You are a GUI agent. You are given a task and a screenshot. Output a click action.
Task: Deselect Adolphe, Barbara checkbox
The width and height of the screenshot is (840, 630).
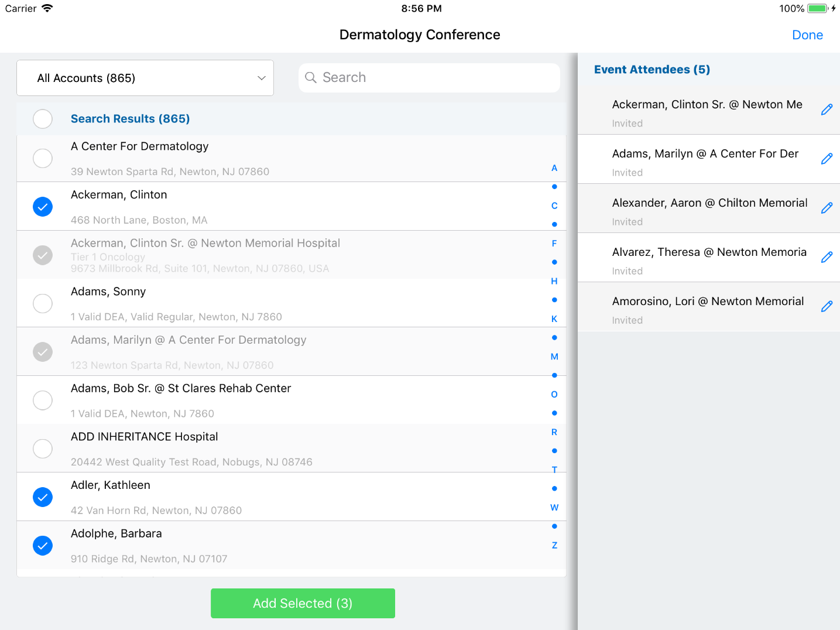[43, 546]
